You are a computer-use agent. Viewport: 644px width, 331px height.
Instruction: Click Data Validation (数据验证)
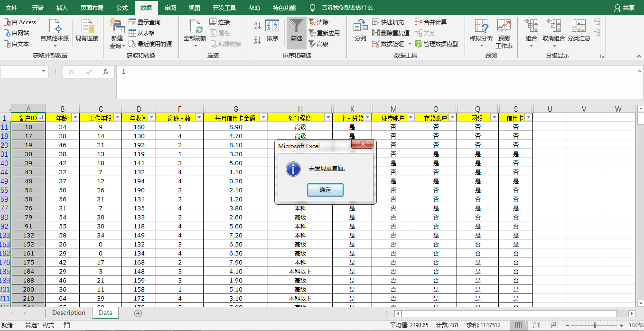click(x=388, y=44)
